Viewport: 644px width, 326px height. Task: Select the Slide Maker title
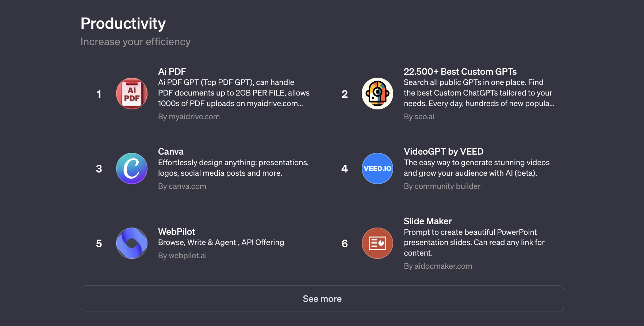[428, 221]
